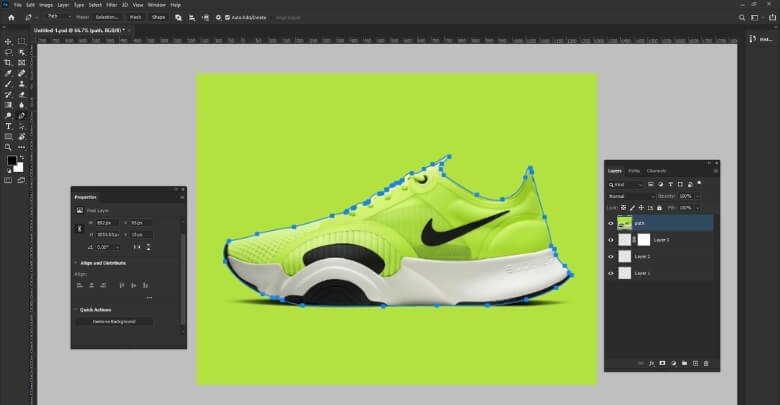Hide Layer 3 with mask via eye
This screenshot has height=405, width=780.
pyautogui.click(x=611, y=240)
